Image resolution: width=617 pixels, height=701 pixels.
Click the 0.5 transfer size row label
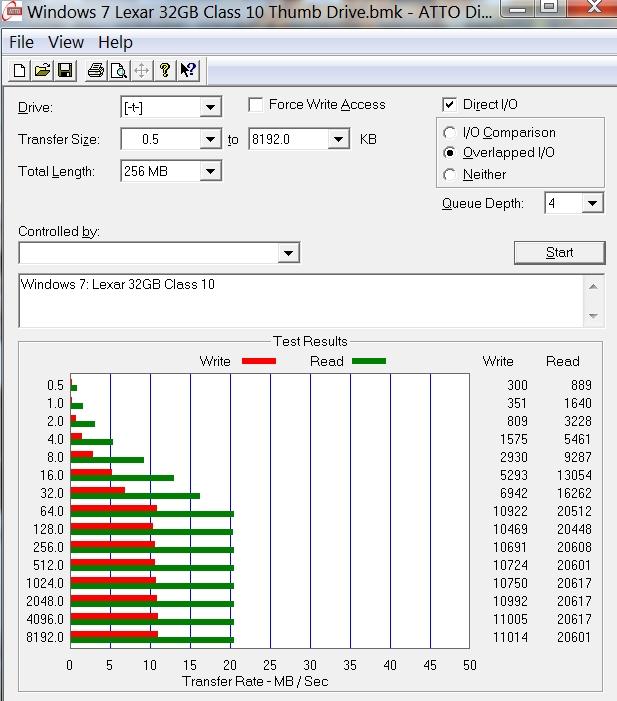55,385
